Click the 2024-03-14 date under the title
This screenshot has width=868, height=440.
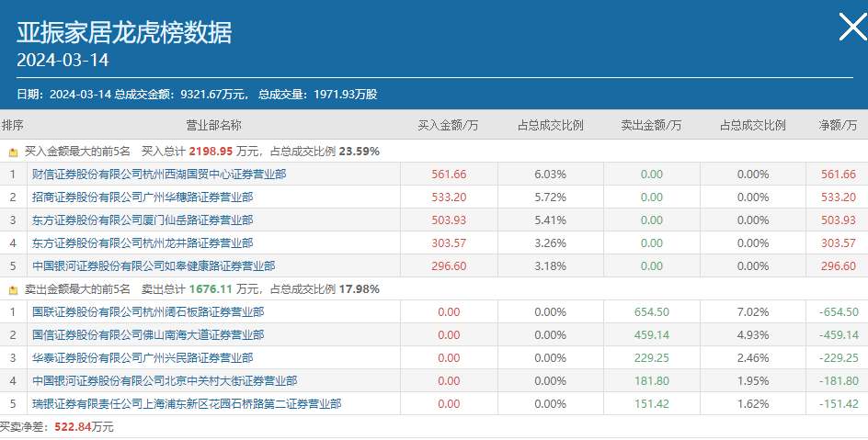click(x=63, y=61)
